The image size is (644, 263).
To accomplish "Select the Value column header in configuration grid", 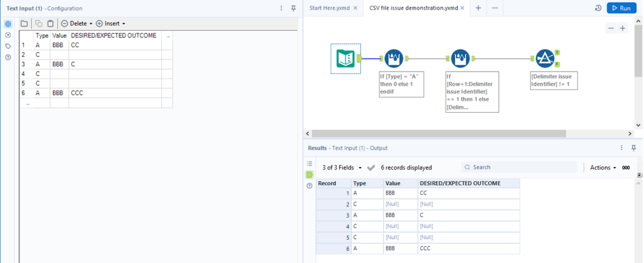I will click(x=59, y=35).
